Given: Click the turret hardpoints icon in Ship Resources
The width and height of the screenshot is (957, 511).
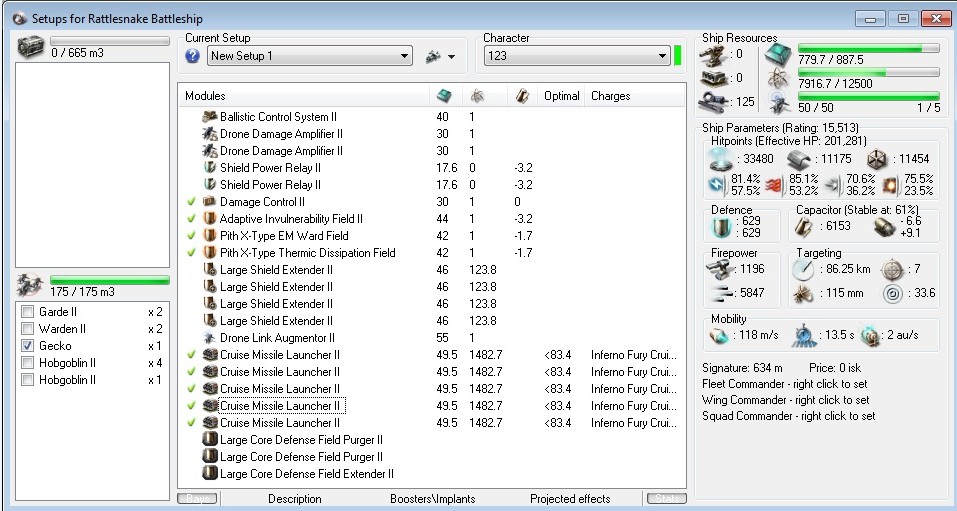Looking at the screenshot, I should click(x=714, y=55).
